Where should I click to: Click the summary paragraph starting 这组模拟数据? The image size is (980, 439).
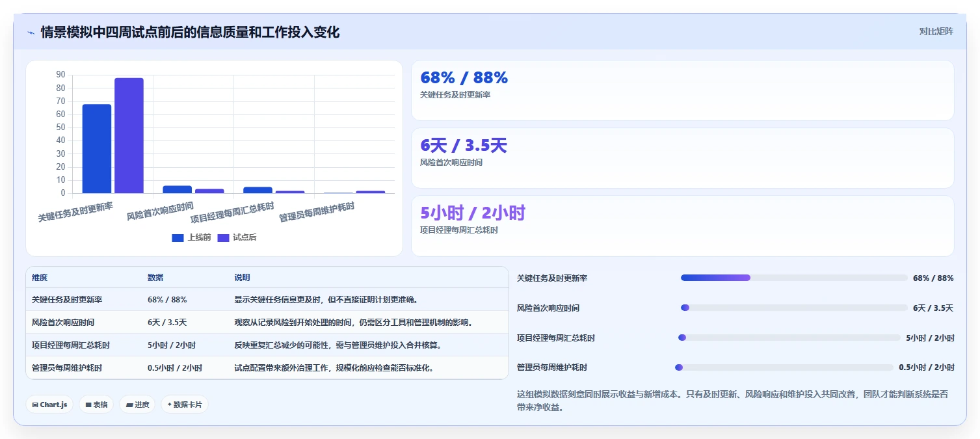[732, 401]
